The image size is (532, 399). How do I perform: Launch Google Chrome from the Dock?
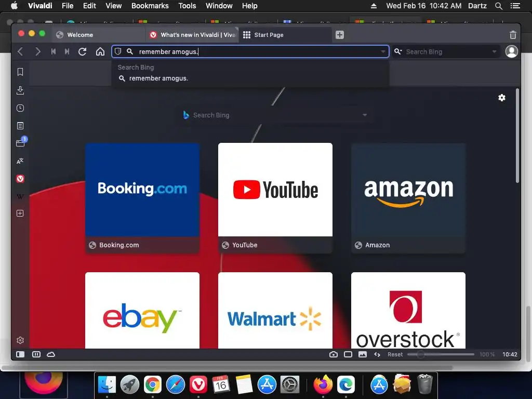coord(153,384)
